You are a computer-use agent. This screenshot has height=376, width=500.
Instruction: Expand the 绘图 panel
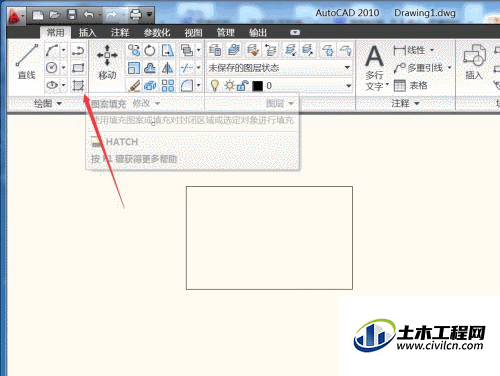pyautogui.click(x=48, y=103)
